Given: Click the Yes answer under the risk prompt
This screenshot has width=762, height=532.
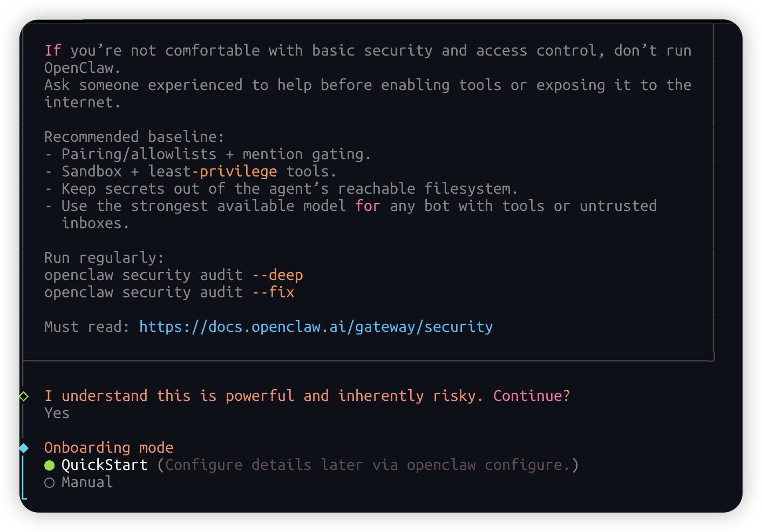Looking at the screenshot, I should click(x=57, y=413).
